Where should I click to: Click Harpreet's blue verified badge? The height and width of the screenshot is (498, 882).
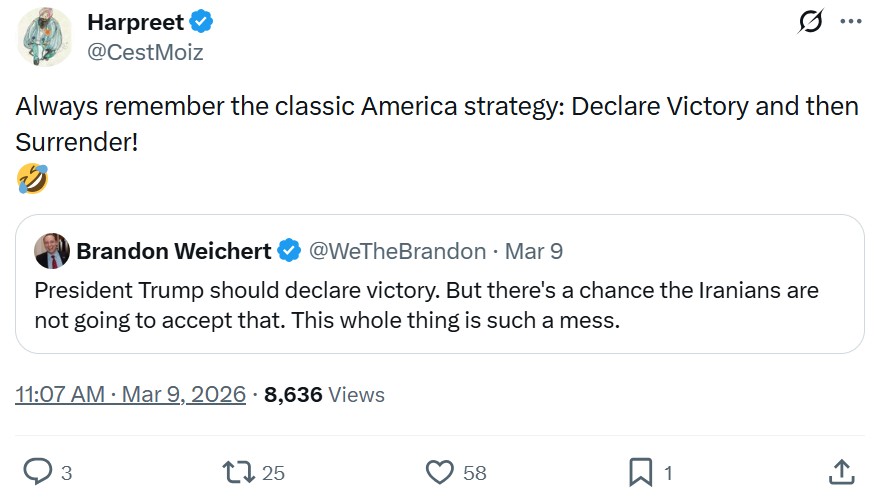pos(200,22)
